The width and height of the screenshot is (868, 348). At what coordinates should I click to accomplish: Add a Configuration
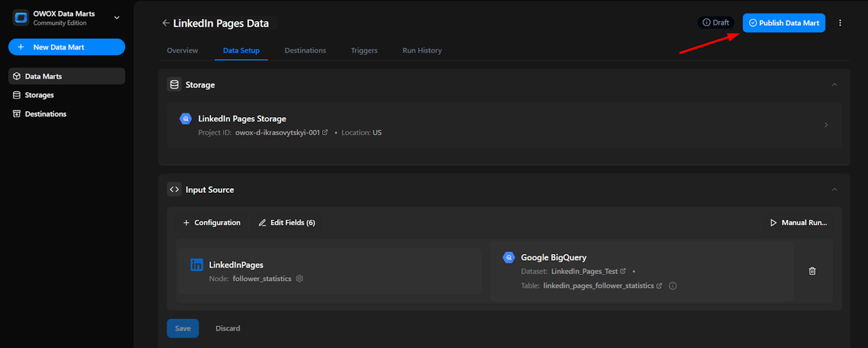coord(212,223)
